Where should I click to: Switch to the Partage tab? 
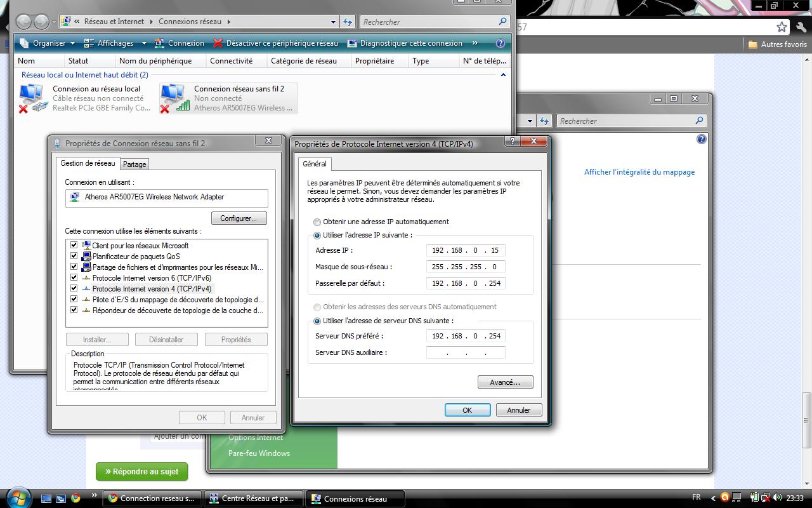pos(134,164)
